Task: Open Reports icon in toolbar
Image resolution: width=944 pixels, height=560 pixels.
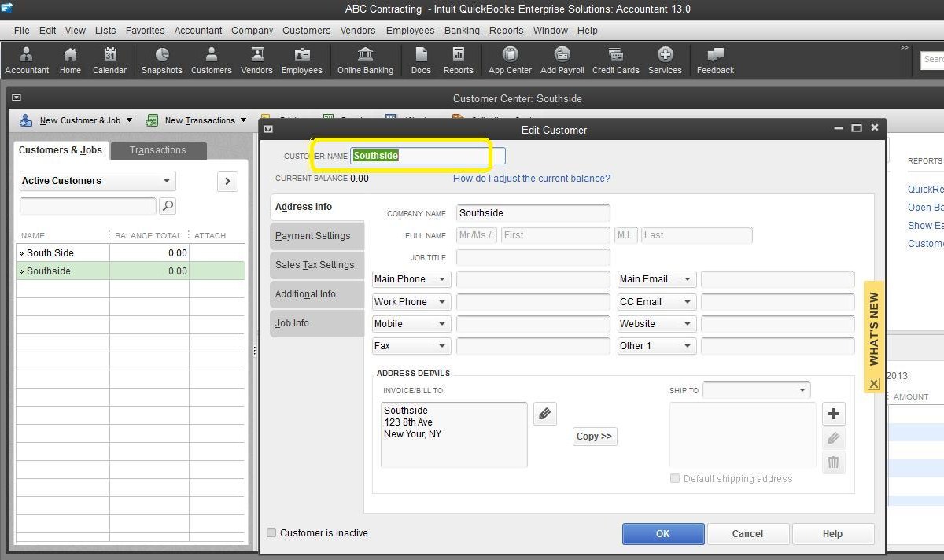Action: coord(458,61)
